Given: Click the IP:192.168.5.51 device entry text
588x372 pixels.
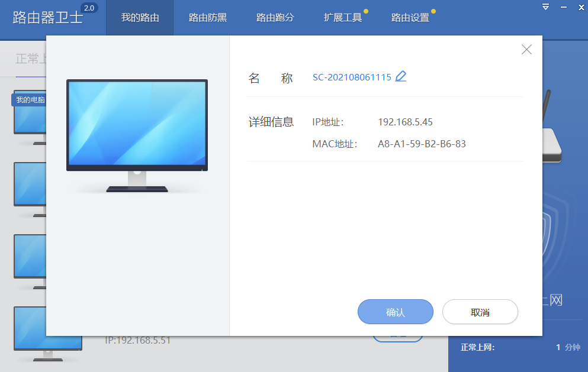Looking at the screenshot, I should 137,340.
